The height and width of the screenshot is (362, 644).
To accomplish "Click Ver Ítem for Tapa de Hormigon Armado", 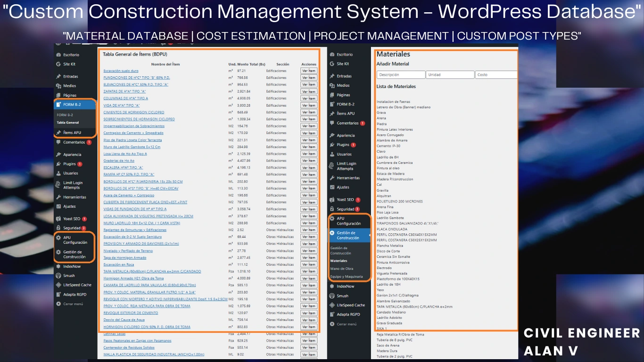I will point(309,258).
